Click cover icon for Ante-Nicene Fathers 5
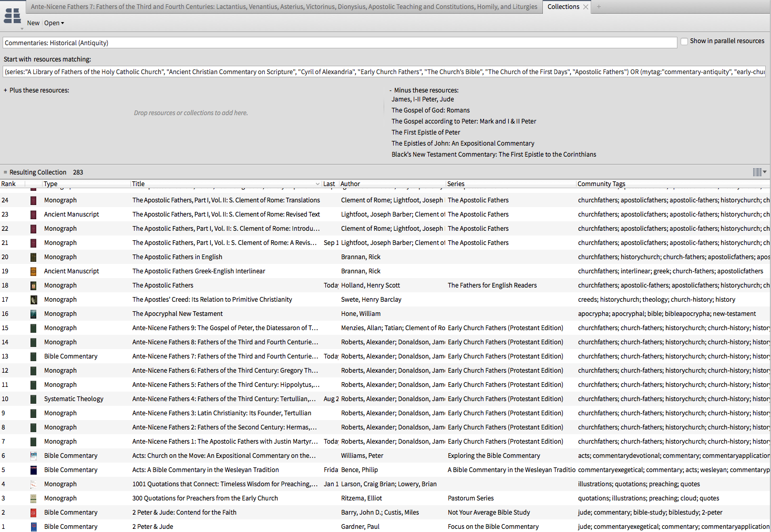 click(x=34, y=385)
